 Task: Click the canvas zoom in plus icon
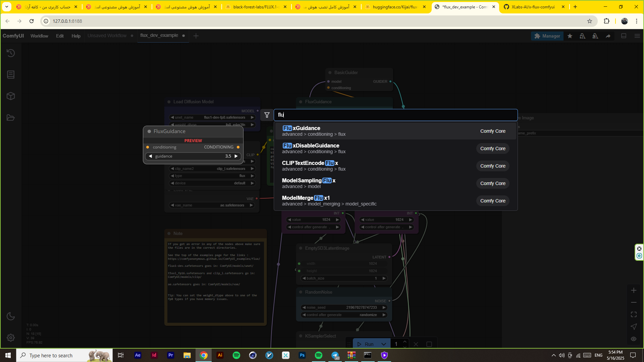[x=634, y=290]
